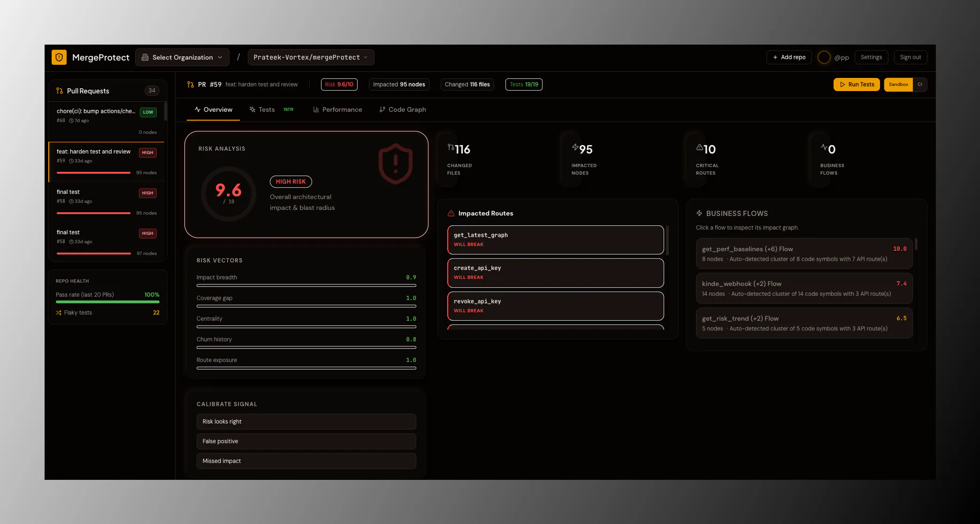Click the Performance tab bar chart icon

tap(316, 109)
